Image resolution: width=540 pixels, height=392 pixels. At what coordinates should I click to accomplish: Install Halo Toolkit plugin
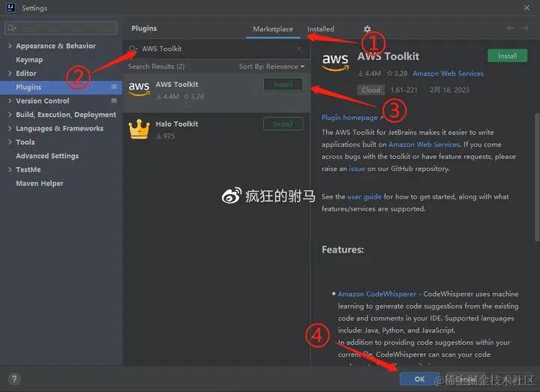(x=283, y=124)
